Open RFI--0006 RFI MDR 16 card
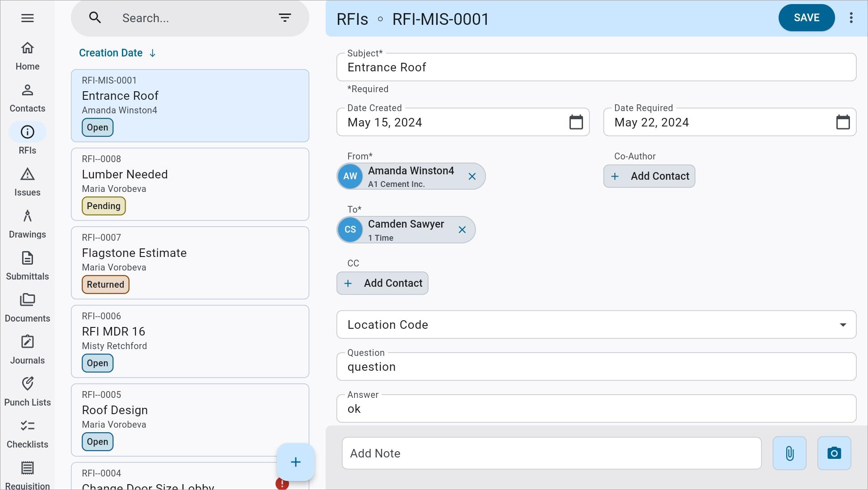Viewport: 868px width, 490px height. (x=190, y=341)
